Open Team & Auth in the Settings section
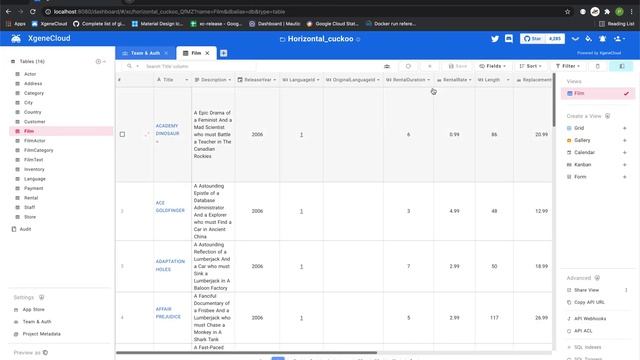The image size is (640, 360). point(37,322)
